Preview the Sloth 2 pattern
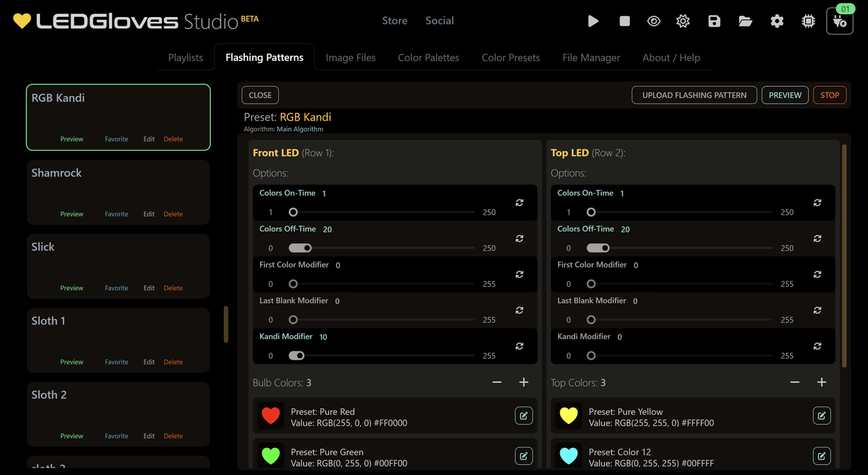868x475 pixels. tap(72, 436)
